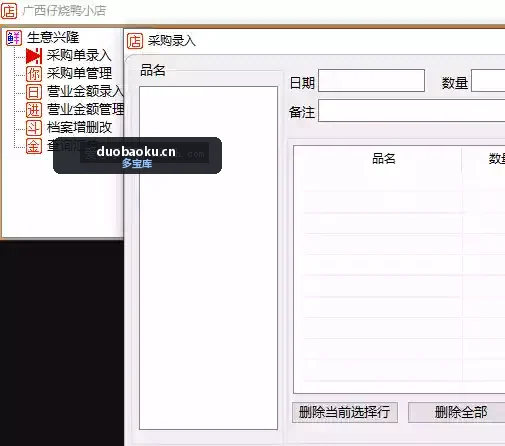Open 采购单管理 from the tree

[x=79, y=73]
